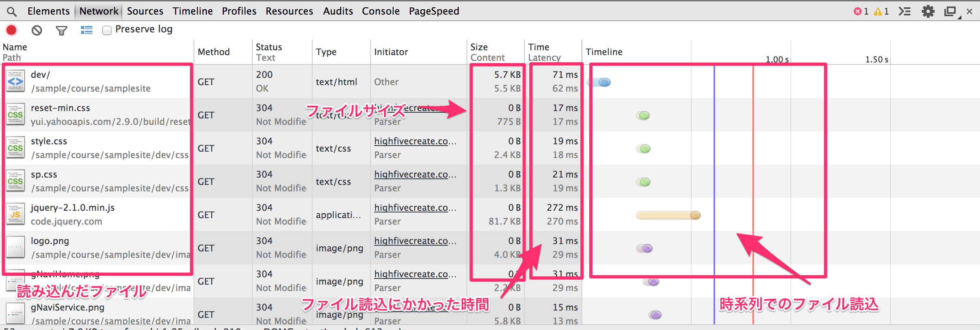Select the Network tab
The image size is (980, 330).
pyautogui.click(x=99, y=11)
